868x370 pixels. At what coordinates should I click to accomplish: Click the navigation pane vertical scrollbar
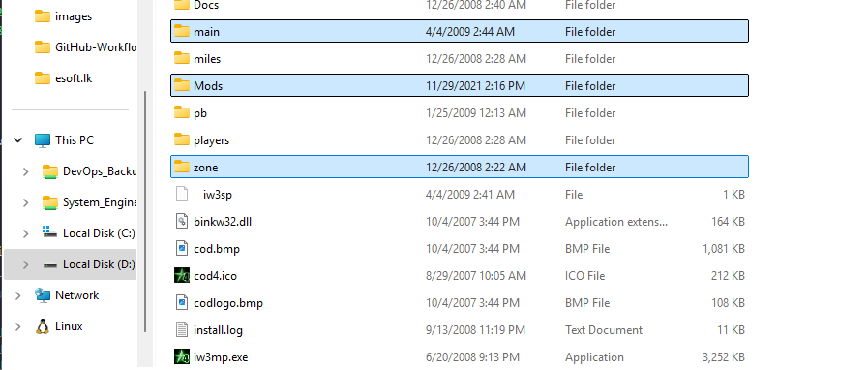coord(145,211)
